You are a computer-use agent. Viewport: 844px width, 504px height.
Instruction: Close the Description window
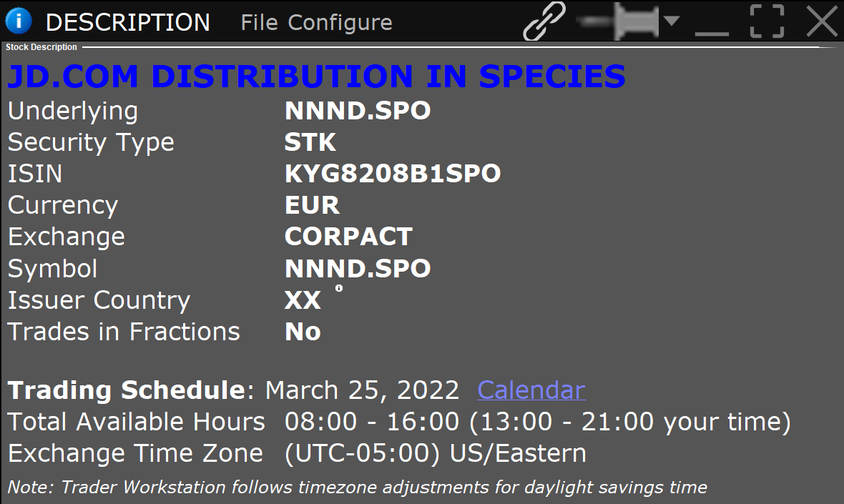(822, 21)
